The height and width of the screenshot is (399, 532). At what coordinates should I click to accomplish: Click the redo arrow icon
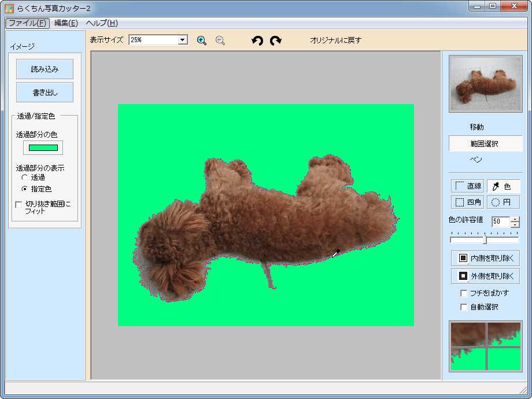pos(276,40)
